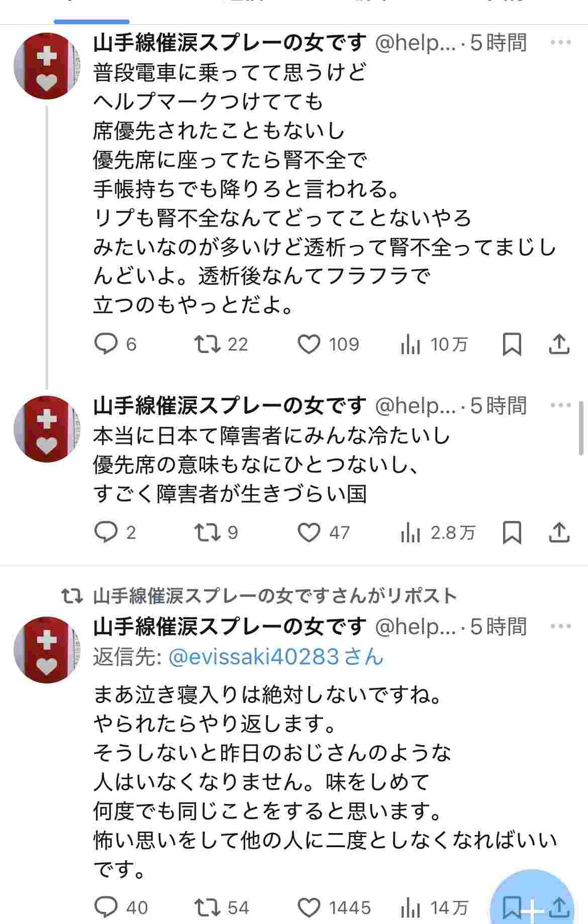The height and width of the screenshot is (924, 588).
Task: Like the first post with 109 likes
Action: click(x=309, y=344)
